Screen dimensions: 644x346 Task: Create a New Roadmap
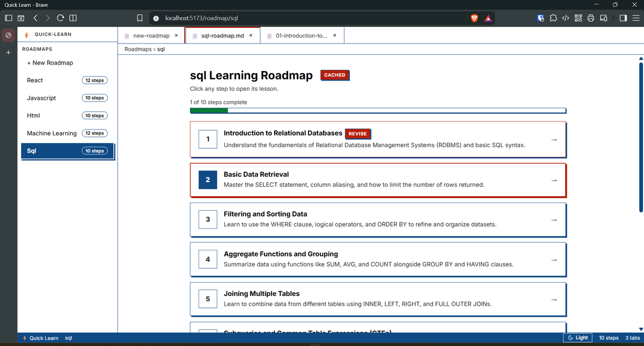(x=50, y=63)
